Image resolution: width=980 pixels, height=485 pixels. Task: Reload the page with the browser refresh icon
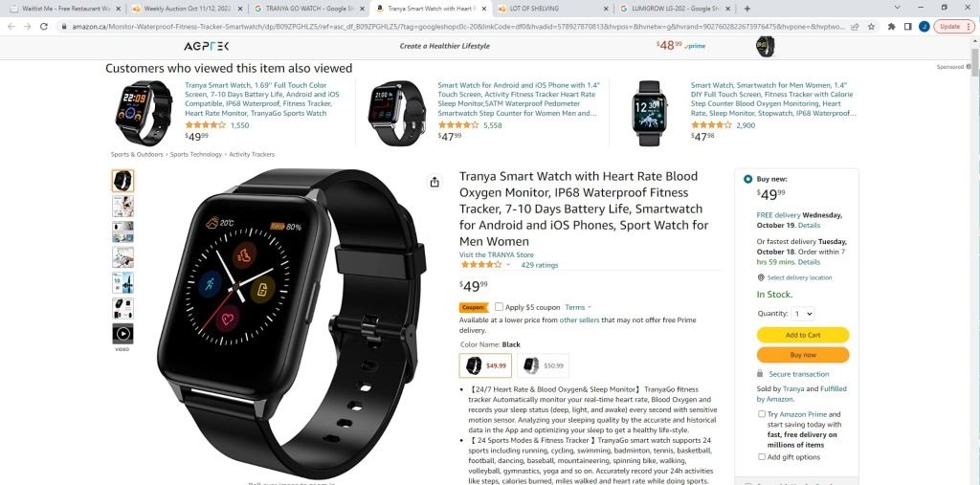coord(44,26)
